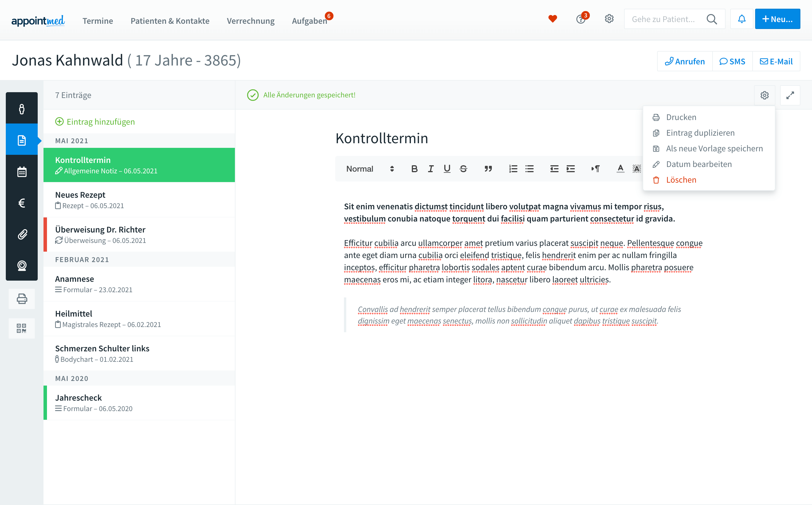Choose Drucken from the dropdown menu
812x505 pixels.
(x=708, y=117)
